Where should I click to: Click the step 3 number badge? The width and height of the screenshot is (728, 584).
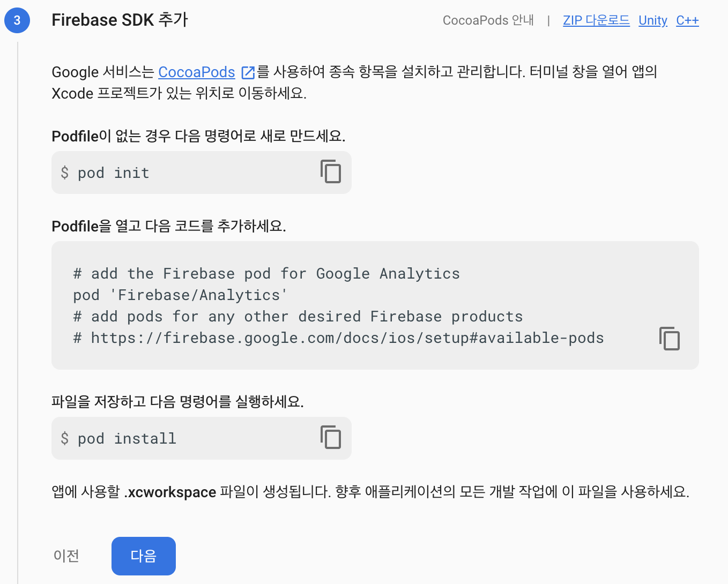tap(17, 20)
